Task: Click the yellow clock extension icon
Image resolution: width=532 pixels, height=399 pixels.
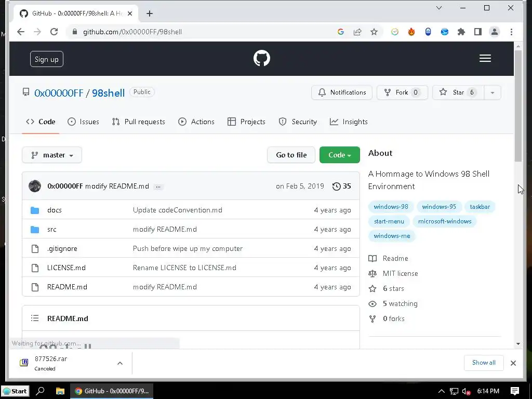Action: coord(395,32)
